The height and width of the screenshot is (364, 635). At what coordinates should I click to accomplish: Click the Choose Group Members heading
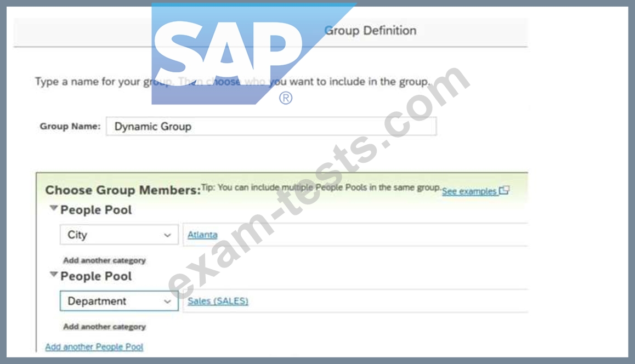coord(123,190)
